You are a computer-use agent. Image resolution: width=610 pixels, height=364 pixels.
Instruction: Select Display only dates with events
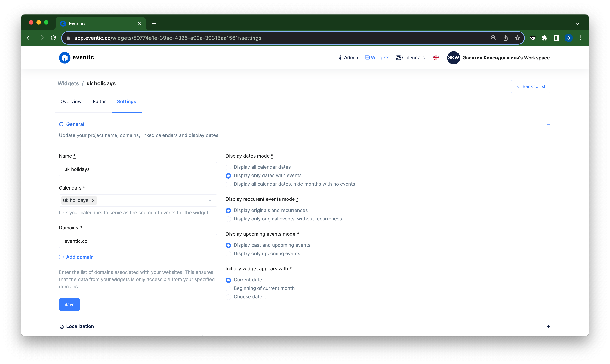(228, 176)
